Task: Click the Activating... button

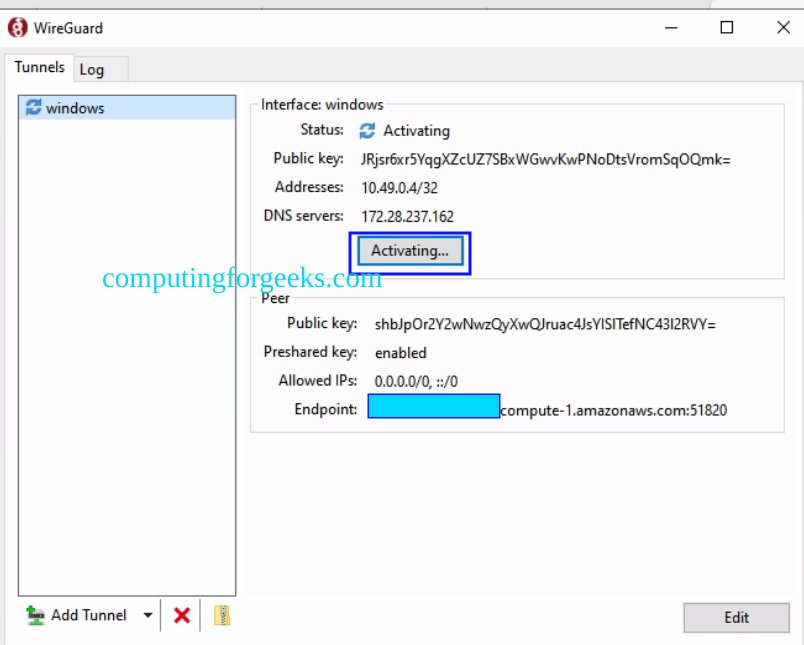Action: pyautogui.click(x=410, y=251)
